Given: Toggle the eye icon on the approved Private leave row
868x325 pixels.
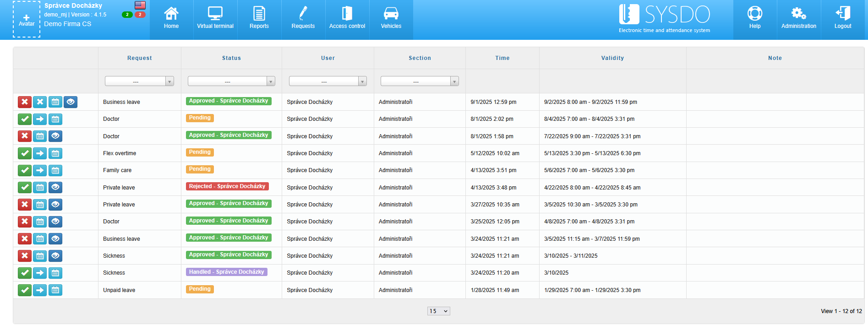Looking at the screenshot, I should 55,205.
